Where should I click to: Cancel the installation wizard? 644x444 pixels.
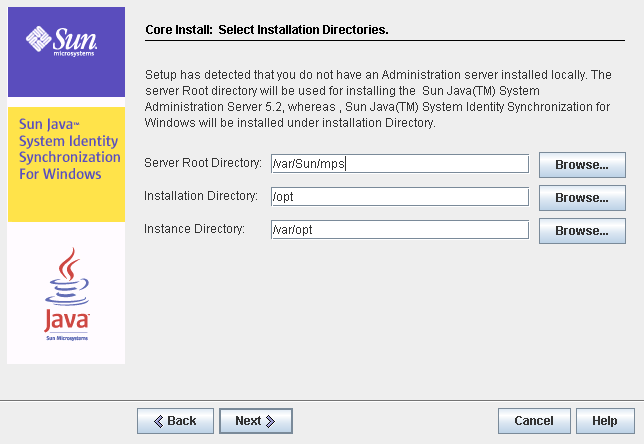pos(534,421)
